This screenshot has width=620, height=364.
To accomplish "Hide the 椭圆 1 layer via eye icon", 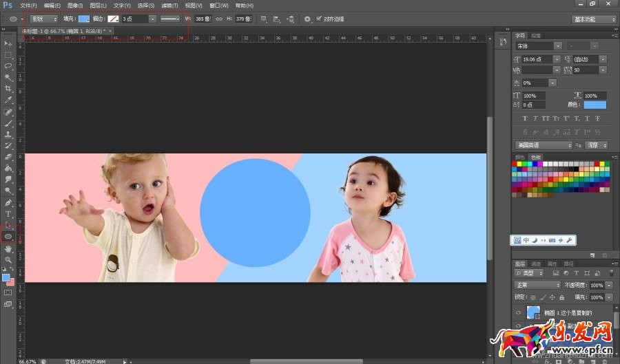I will 519,313.
